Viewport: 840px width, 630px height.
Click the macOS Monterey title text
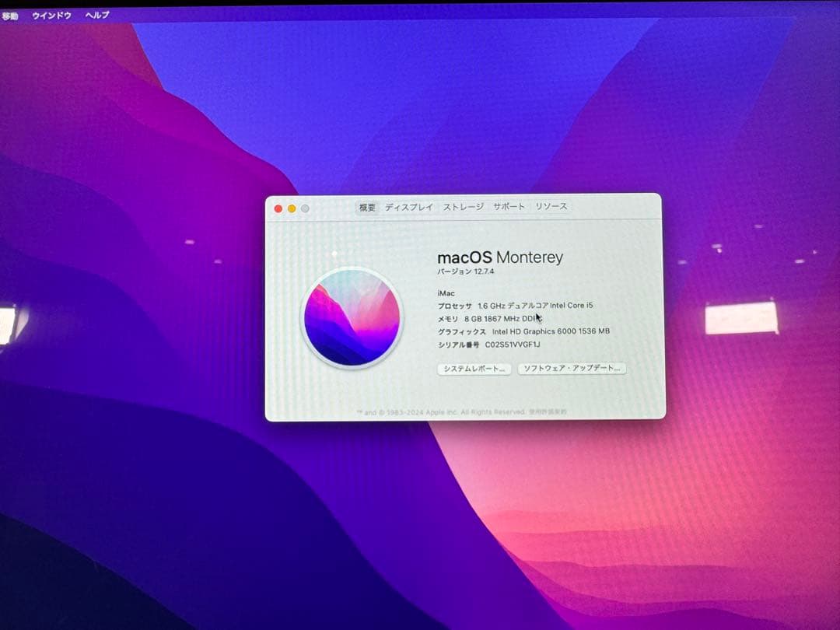pos(501,257)
